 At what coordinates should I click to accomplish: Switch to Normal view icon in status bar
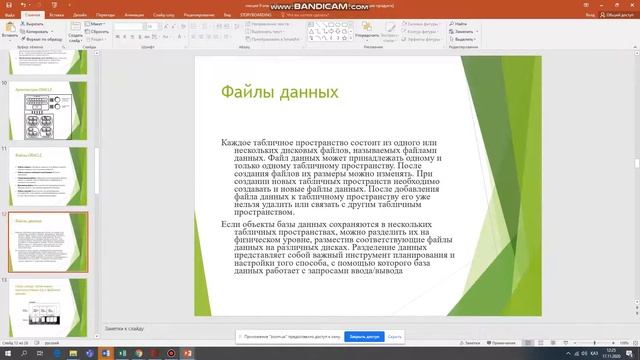[528, 343]
